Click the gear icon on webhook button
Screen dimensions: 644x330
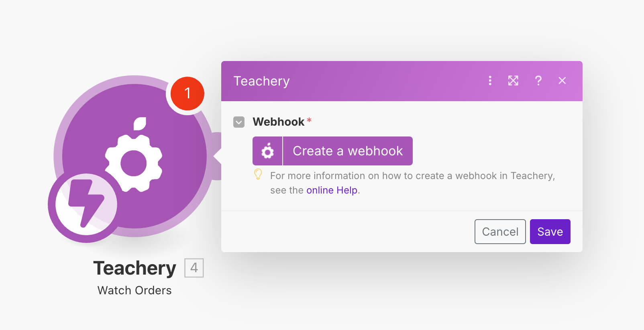[267, 151]
